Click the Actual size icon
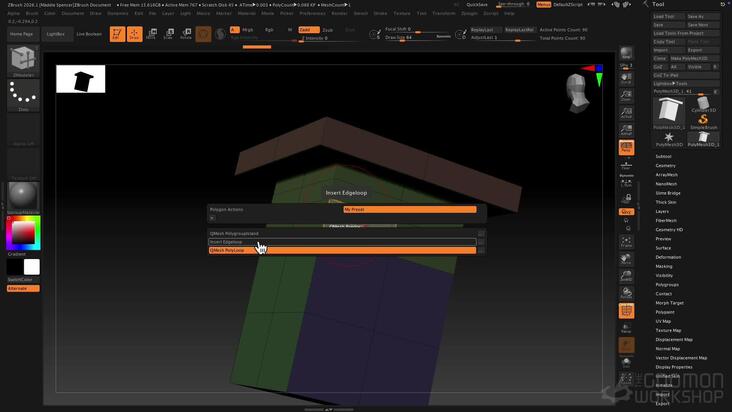This screenshot has width=732, height=412. [x=626, y=113]
